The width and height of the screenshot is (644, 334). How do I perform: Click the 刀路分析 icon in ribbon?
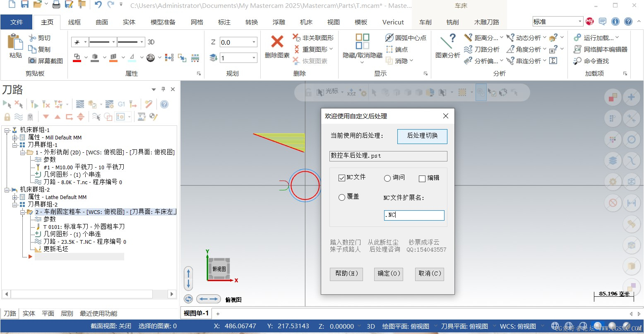click(x=468, y=49)
